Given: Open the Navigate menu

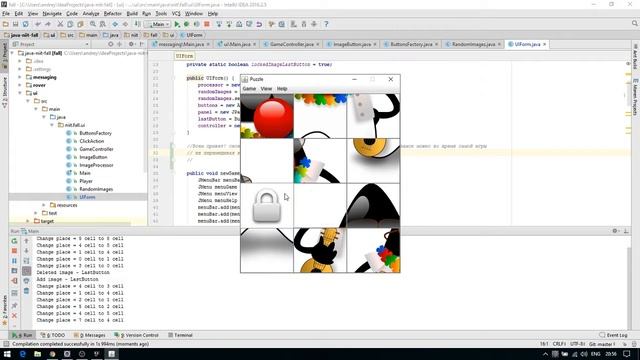Looking at the screenshot, I should click(52, 13).
